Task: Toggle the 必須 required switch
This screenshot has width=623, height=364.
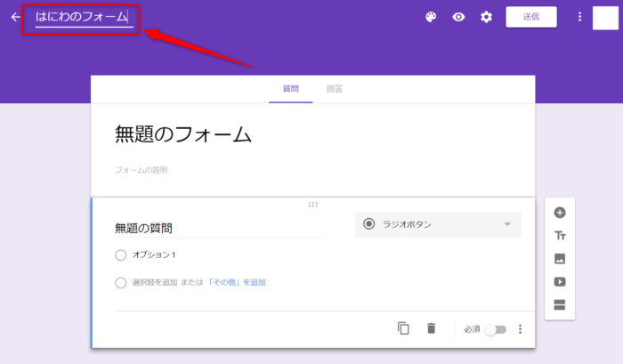Action: (495, 329)
